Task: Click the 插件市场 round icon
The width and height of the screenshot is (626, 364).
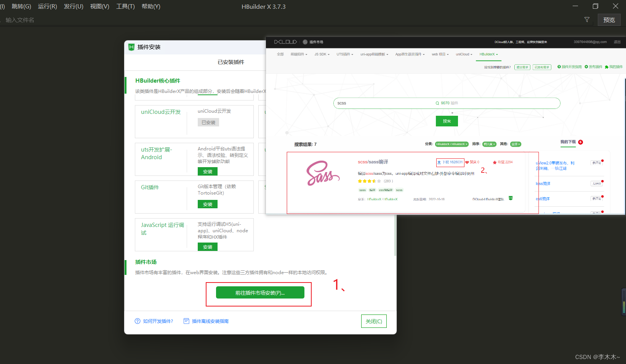Action: click(305, 42)
